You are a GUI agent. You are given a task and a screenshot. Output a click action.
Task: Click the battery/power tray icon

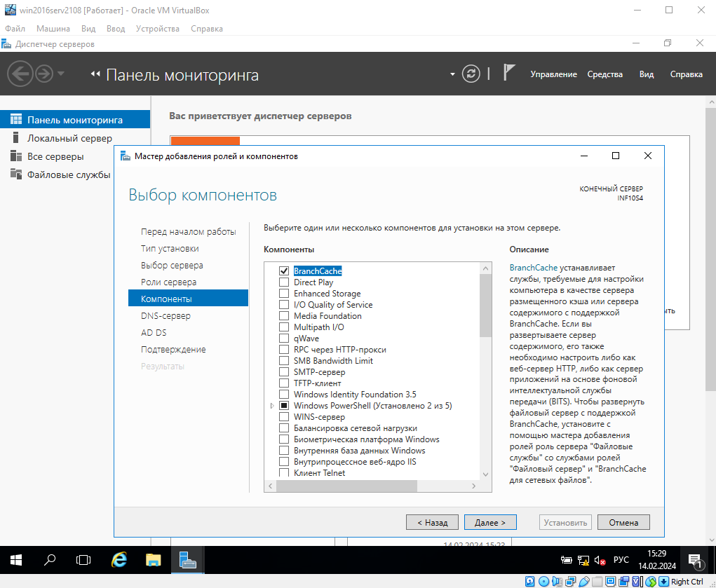(x=566, y=560)
